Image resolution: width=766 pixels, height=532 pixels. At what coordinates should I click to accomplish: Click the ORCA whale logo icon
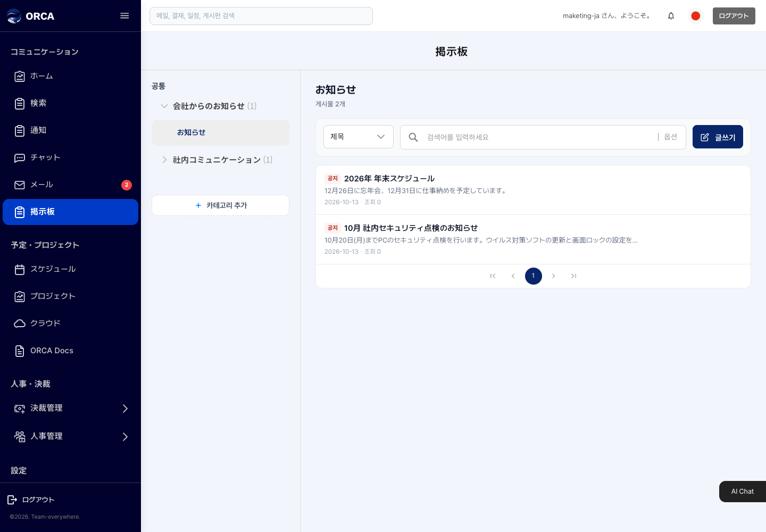[x=14, y=16]
